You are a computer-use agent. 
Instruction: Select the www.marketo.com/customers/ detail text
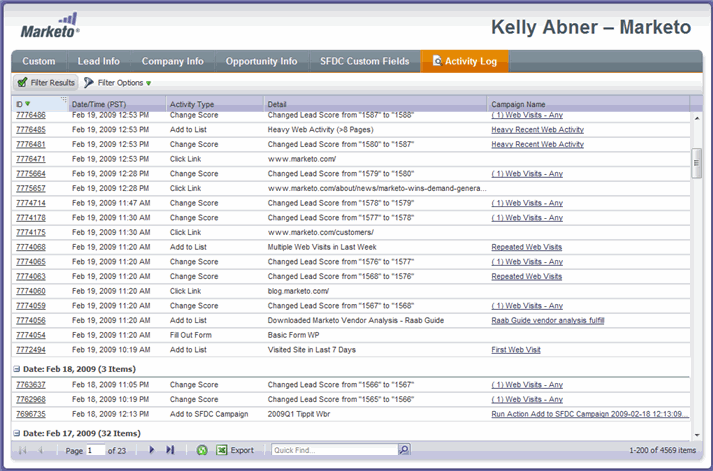[x=321, y=232]
